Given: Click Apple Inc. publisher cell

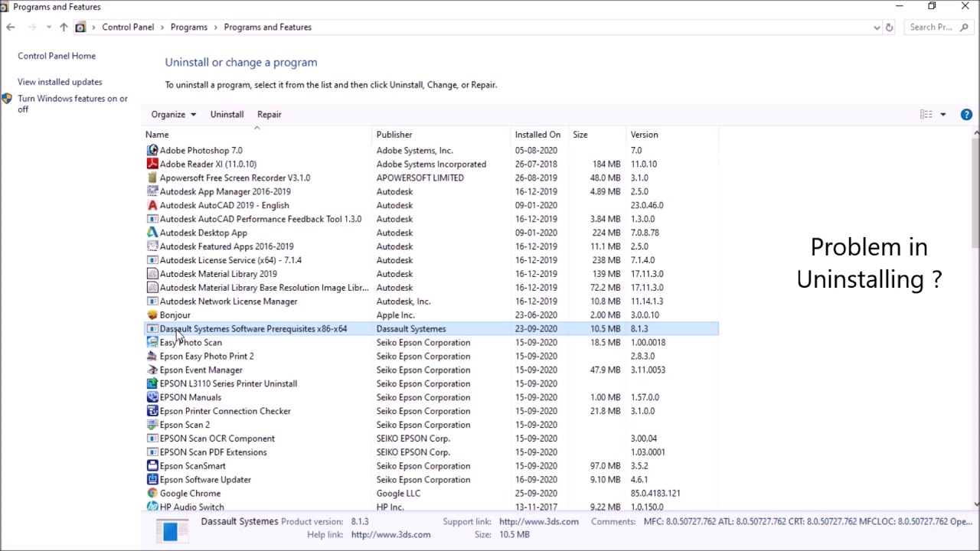Looking at the screenshot, I should click(395, 315).
